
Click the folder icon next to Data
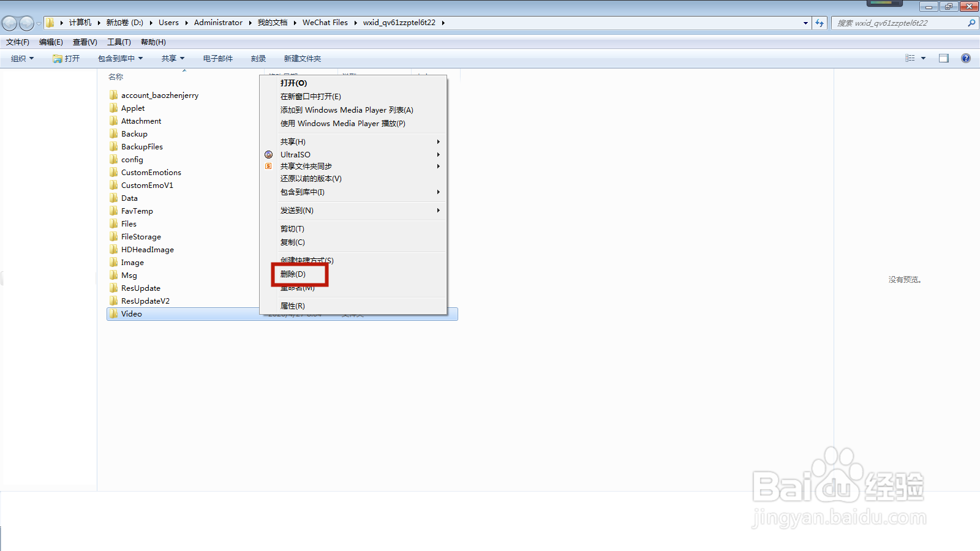113,198
